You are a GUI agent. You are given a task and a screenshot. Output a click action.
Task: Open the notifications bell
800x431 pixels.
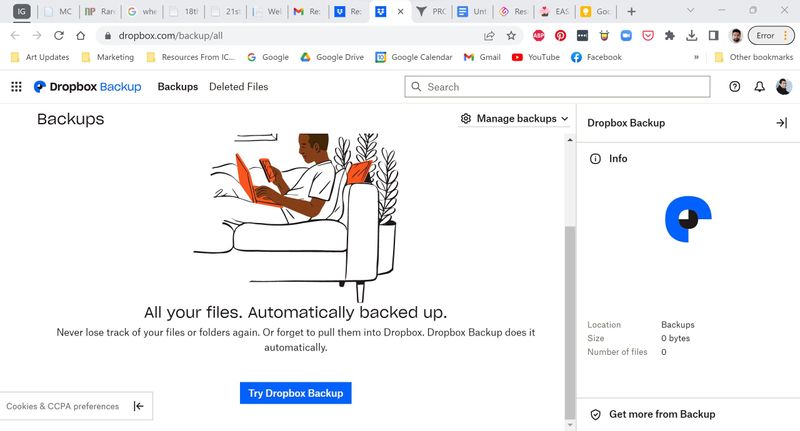759,87
